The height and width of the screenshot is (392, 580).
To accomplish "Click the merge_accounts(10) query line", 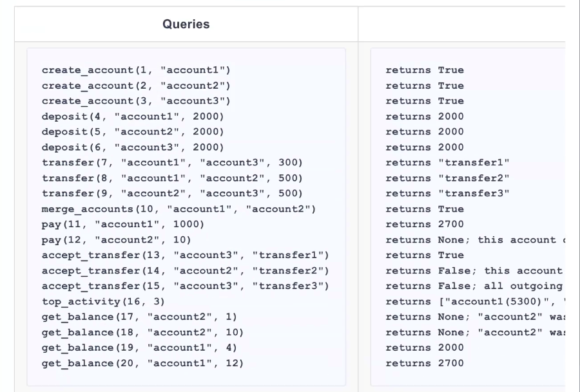I will pyautogui.click(x=179, y=209).
